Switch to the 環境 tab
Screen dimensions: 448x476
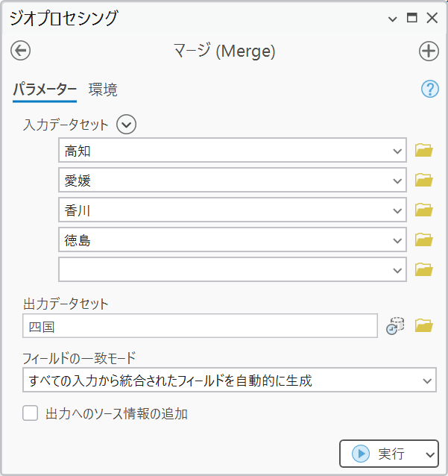coord(103,90)
